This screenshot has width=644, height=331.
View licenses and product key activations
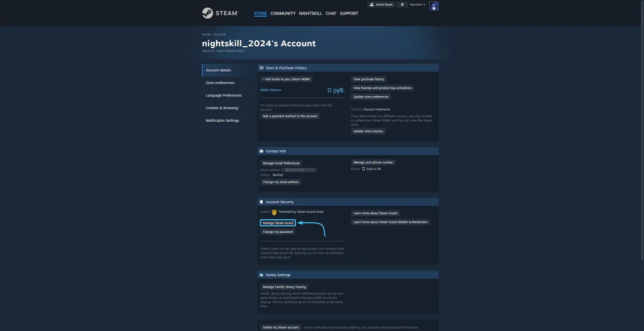coord(382,88)
